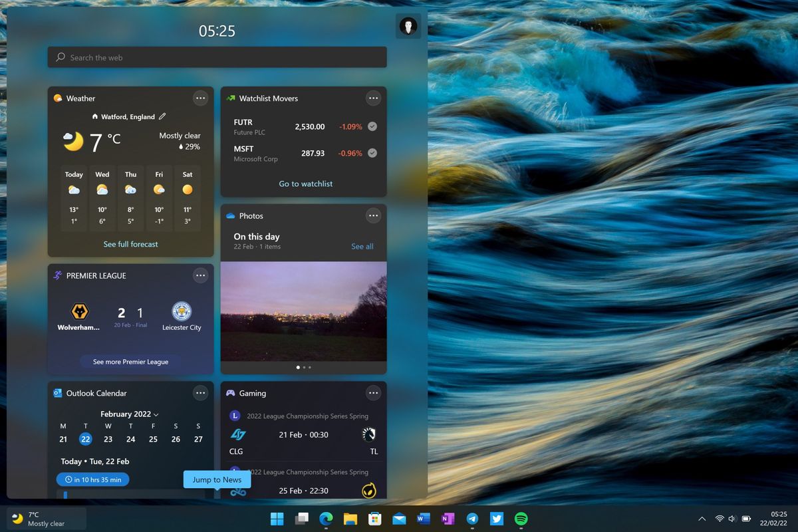Click the Photos widget icon
Screen dimensions: 798x532
click(x=231, y=215)
